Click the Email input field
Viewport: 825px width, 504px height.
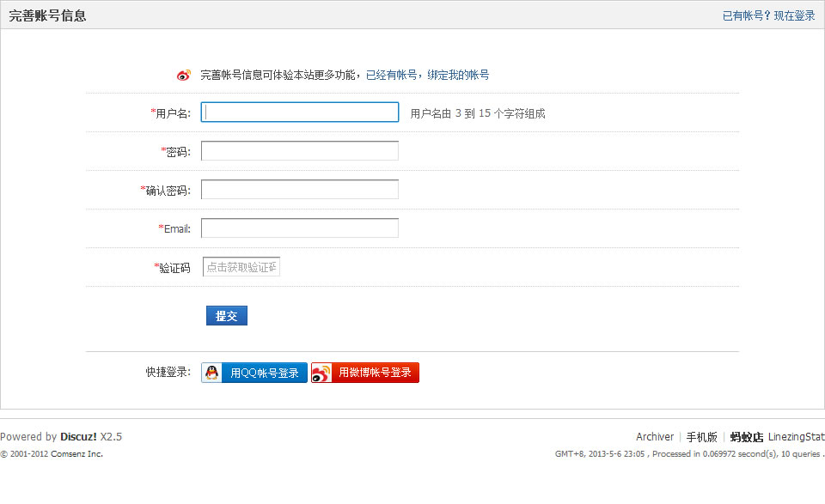pyautogui.click(x=299, y=228)
